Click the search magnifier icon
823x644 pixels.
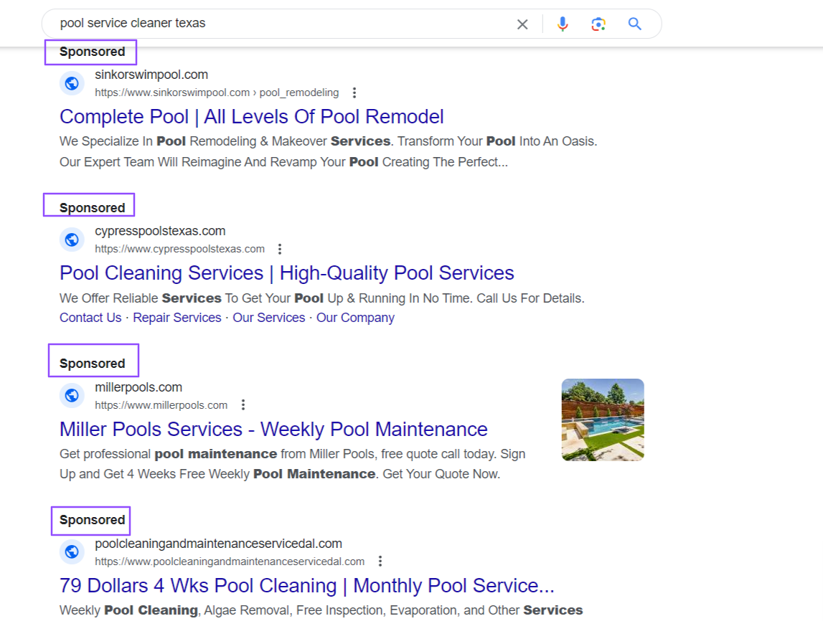(634, 23)
